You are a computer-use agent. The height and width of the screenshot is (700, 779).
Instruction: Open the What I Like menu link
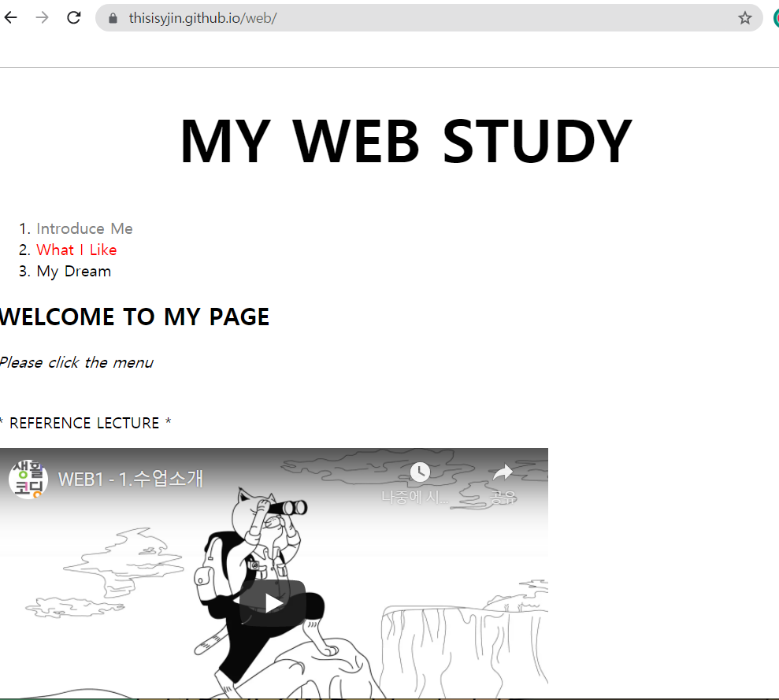pos(76,250)
